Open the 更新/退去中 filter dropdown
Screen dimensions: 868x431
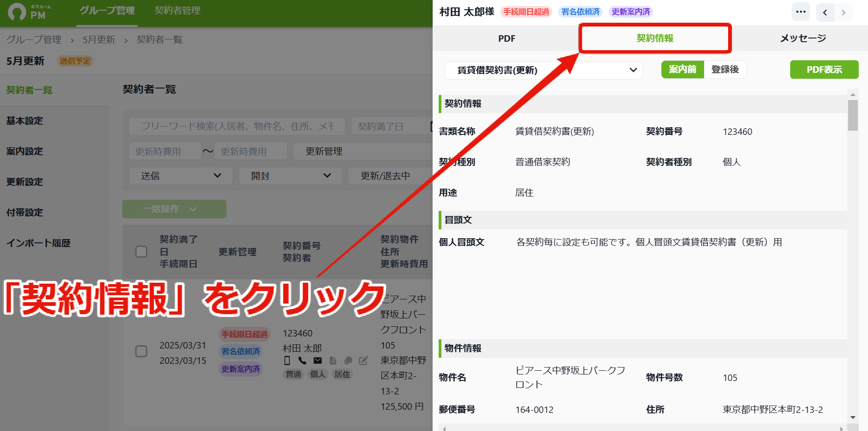[x=390, y=176]
